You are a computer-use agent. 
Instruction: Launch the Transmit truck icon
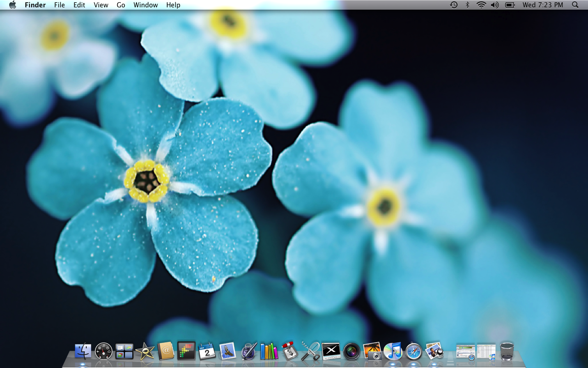click(x=289, y=351)
